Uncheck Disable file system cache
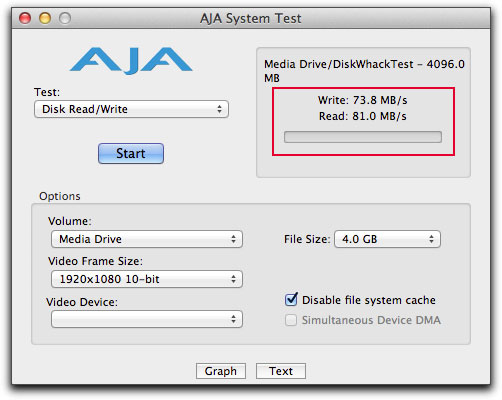The width and height of the screenshot is (502, 400). [x=291, y=299]
